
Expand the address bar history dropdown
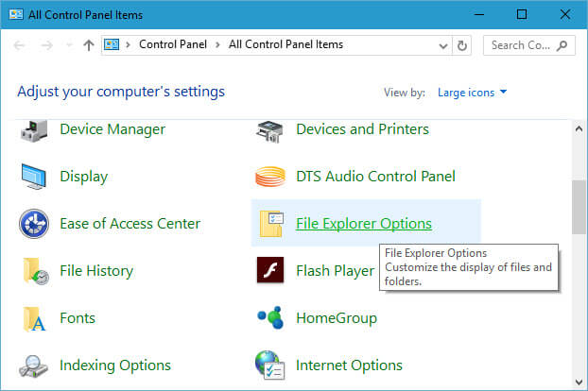coord(443,45)
